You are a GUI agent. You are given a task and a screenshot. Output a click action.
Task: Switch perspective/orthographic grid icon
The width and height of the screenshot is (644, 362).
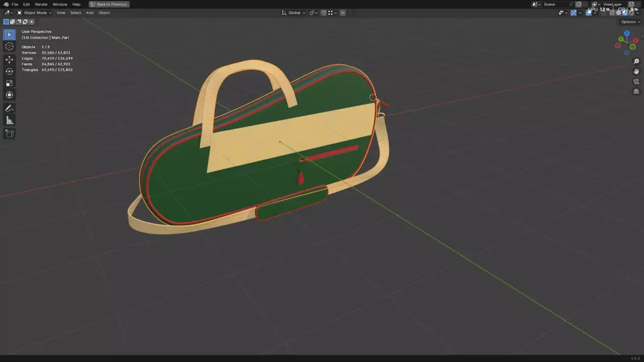coord(636,92)
